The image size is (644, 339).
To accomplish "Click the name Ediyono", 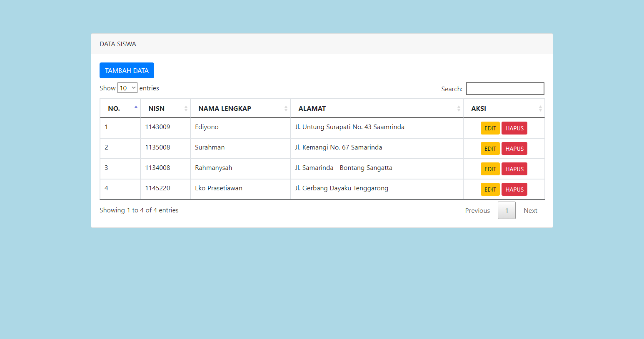I will [207, 127].
